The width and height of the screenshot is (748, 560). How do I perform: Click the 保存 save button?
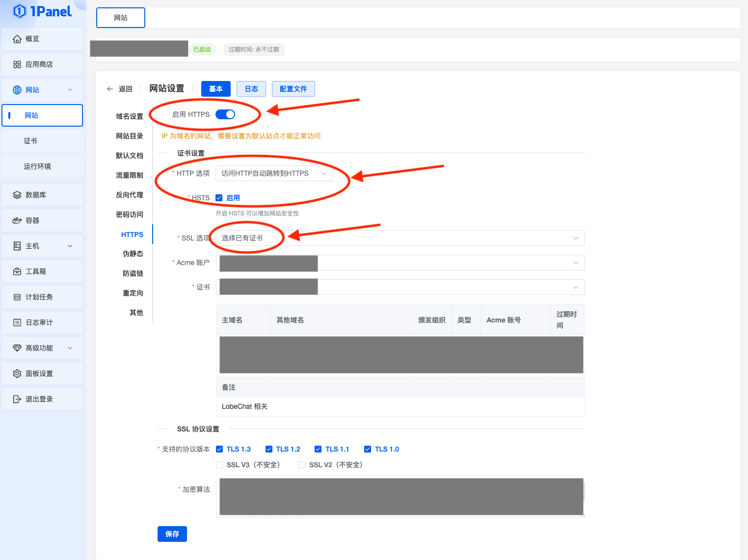172,534
